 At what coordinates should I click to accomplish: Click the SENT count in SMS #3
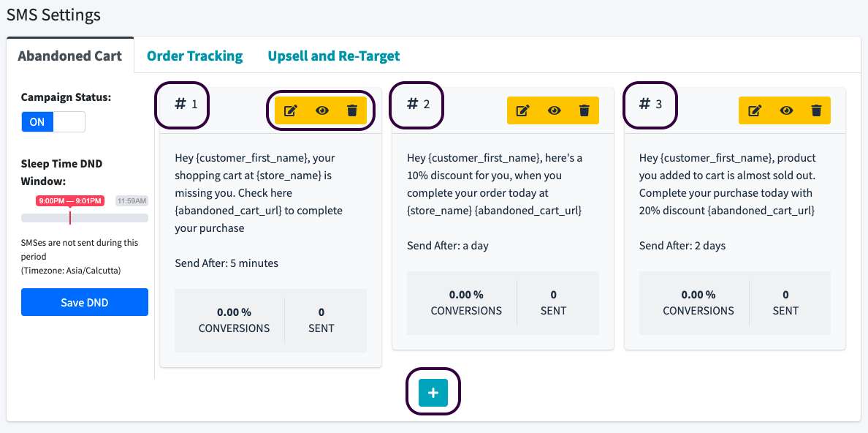785,303
